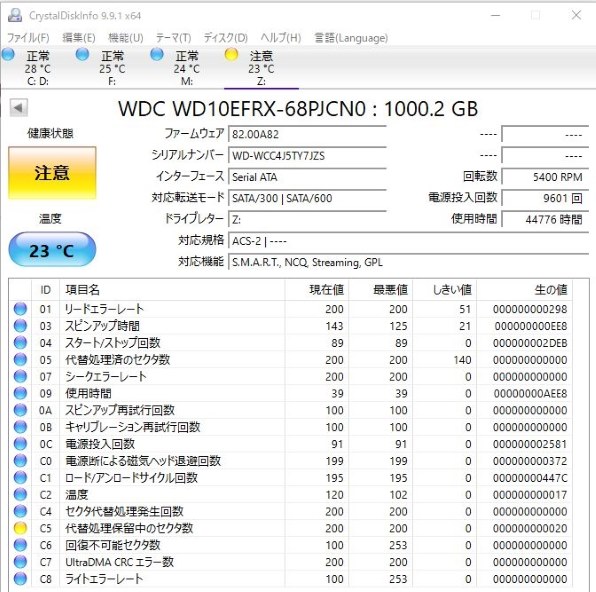Click status orb of 05 代替処理済のセクタ数 row
596x592 pixels.
click(x=20, y=359)
